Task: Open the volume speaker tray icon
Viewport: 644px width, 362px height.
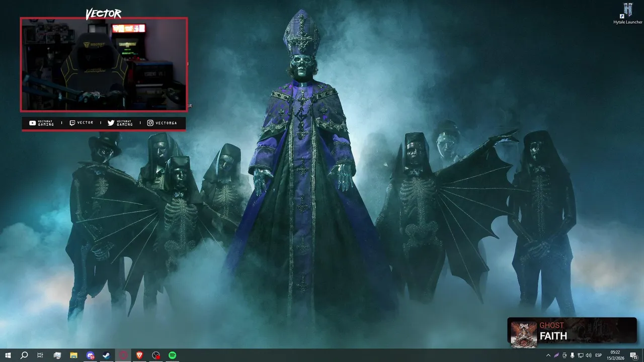Action: click(x=589, y=355)
